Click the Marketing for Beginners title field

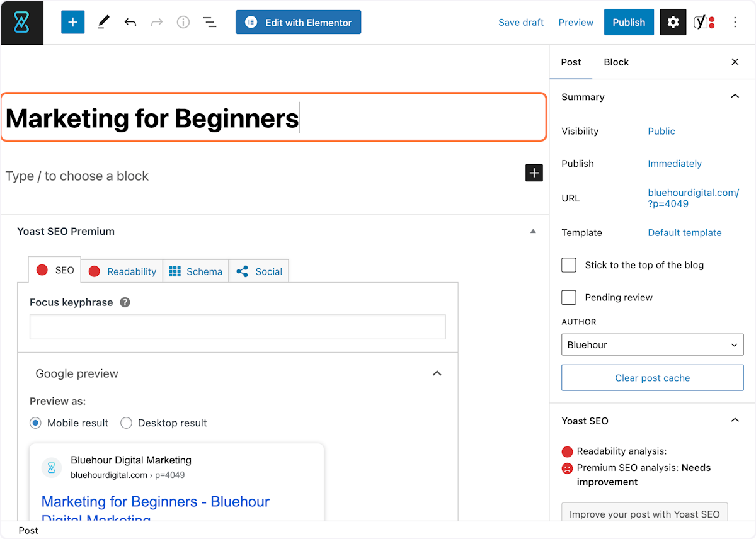[x=273, y=117]
